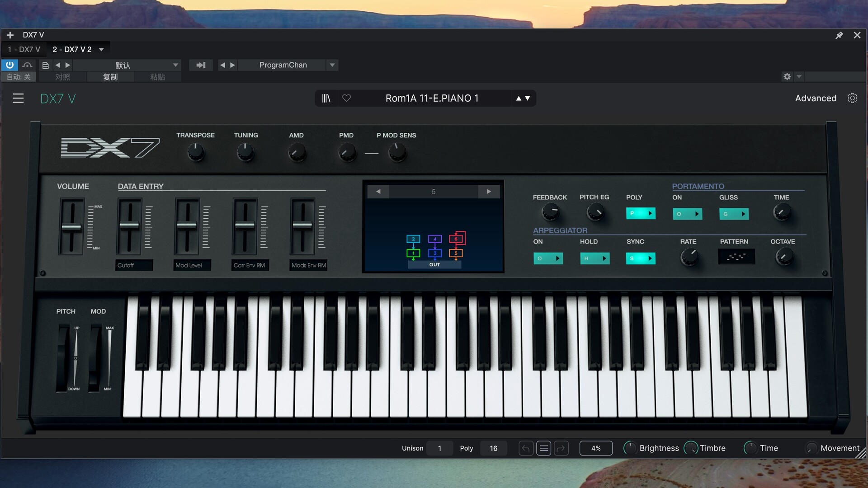Select the next preset with the down arrow
The image size is (868, 488).
(x=528, y=98)
